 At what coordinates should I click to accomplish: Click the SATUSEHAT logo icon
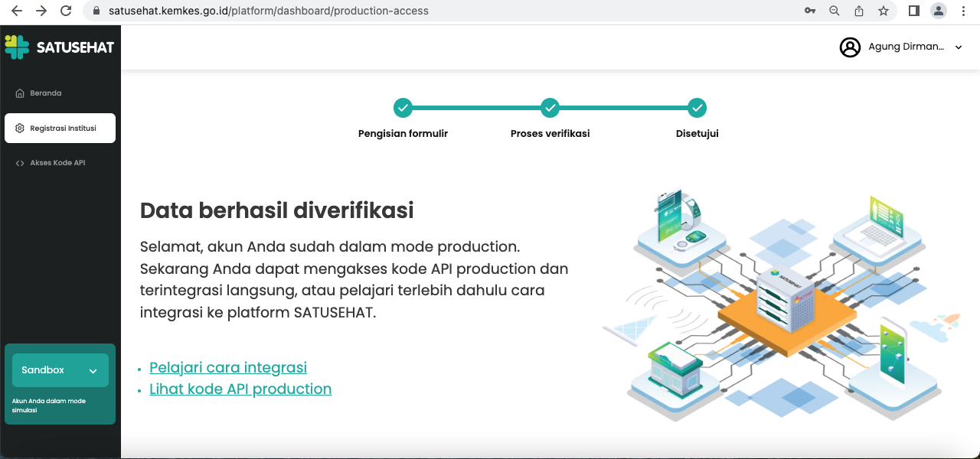[18, 47]
